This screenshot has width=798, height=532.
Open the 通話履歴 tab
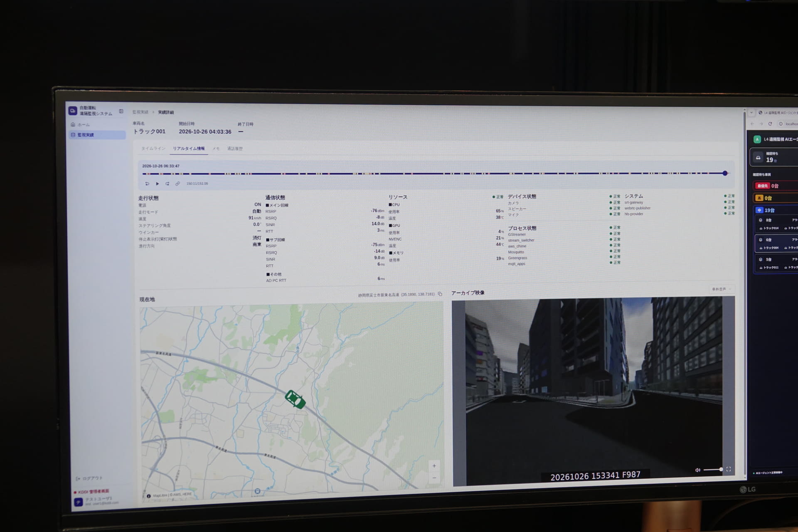click(x=235, y=148)
